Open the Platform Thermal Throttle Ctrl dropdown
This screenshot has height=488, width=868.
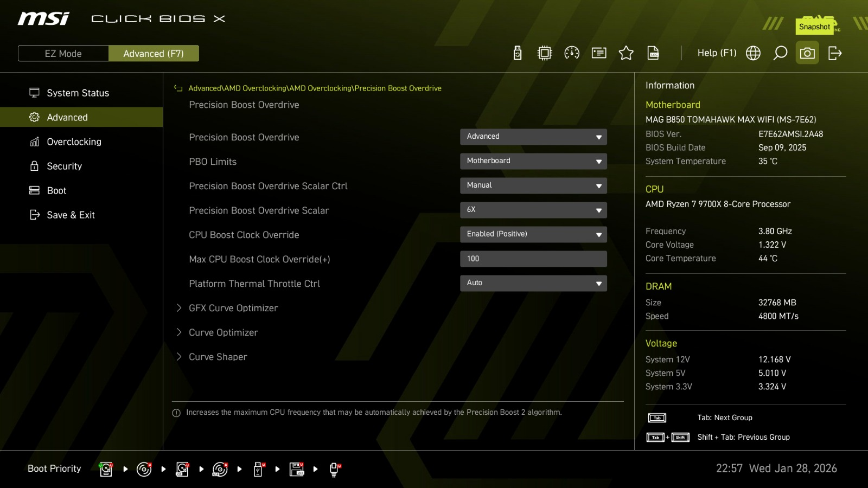click(x=533, y=283)
